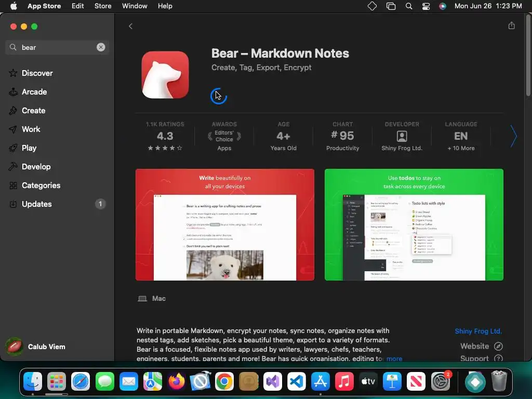Screen dimensions: 532x399
Task: Open the share button at top right
Action: pos(512,25)
